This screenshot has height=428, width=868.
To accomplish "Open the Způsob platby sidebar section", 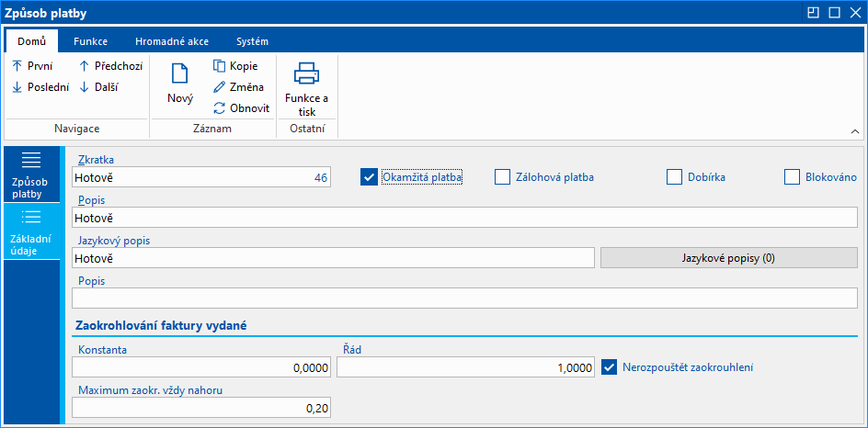I will 31,175.
